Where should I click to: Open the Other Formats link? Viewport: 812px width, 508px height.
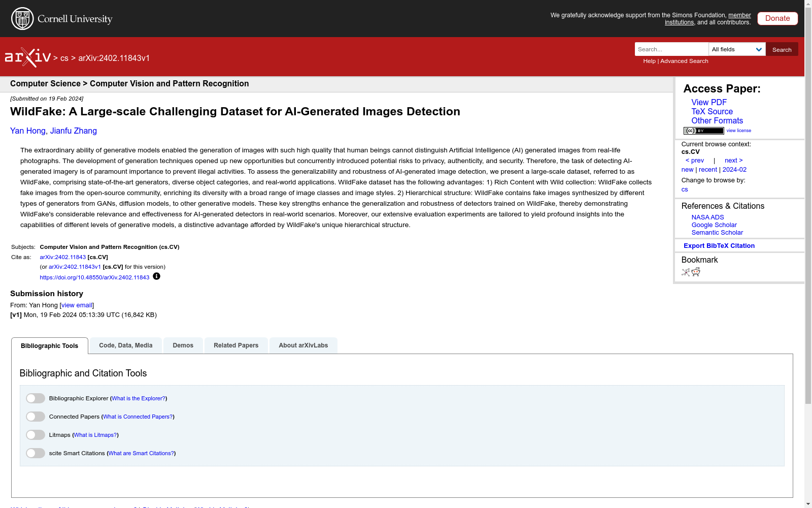tap(717, 120)
